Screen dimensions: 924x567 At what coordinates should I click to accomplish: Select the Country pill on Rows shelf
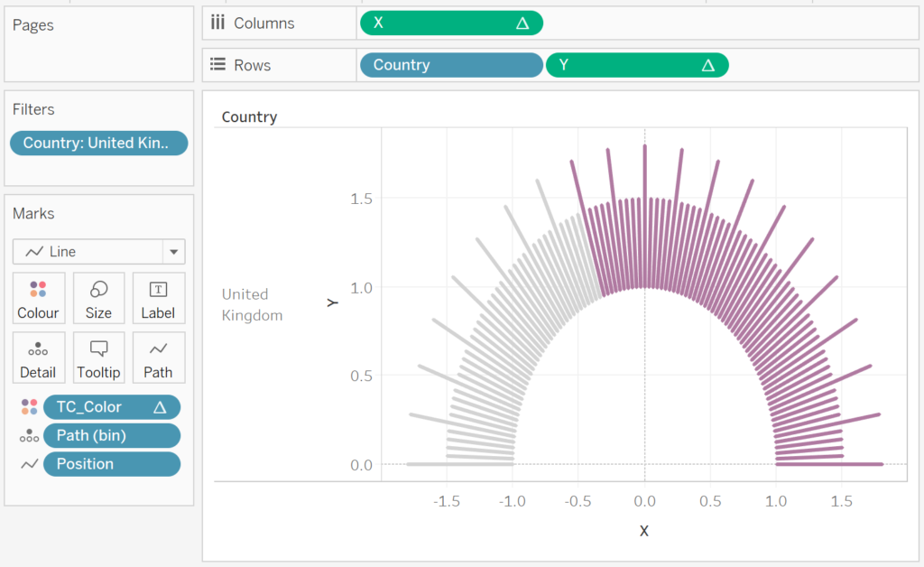[451, 65]
